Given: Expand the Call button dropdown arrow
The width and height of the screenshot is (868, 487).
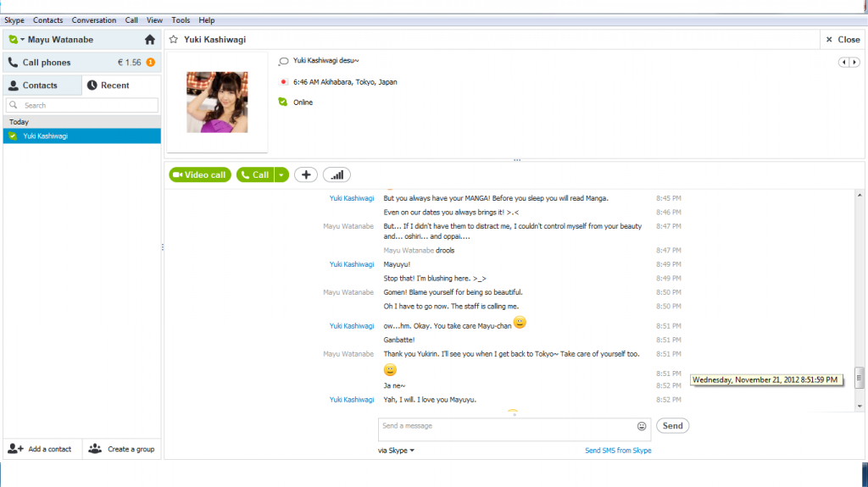Looking at the screenshot, I should 281,174.
